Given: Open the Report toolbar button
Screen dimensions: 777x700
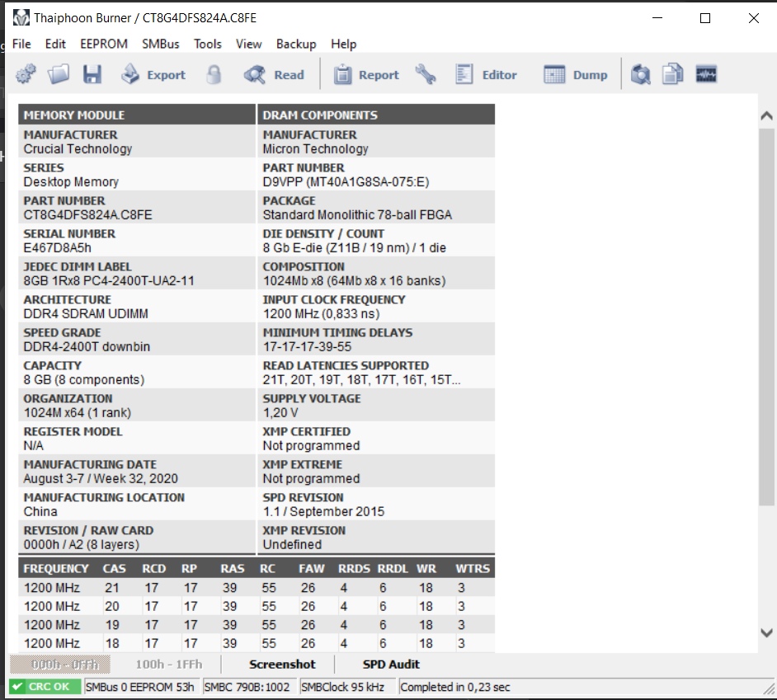Looking at the screenshot, I should (x=366, y=75).
